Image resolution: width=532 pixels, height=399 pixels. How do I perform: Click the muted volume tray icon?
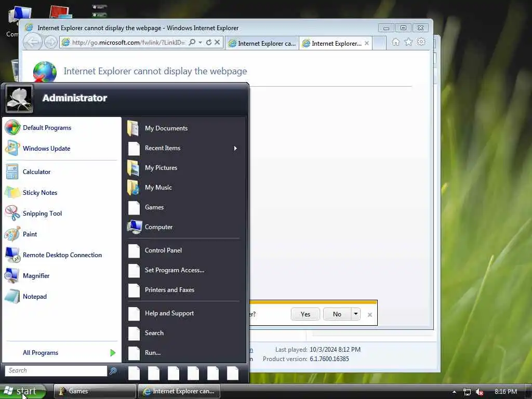480,392
